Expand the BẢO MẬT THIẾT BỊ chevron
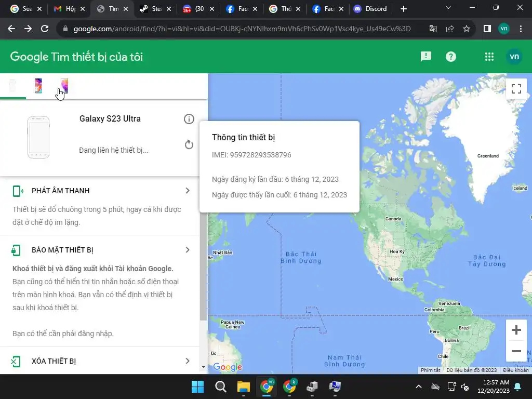The width and height of the screenshot is (532, 399). [x=188, y=250]
